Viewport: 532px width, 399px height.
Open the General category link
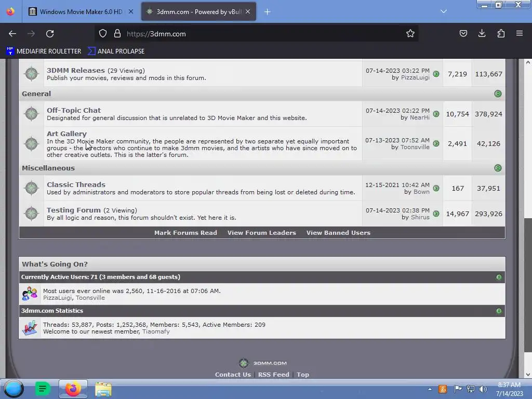coord(36,94)
